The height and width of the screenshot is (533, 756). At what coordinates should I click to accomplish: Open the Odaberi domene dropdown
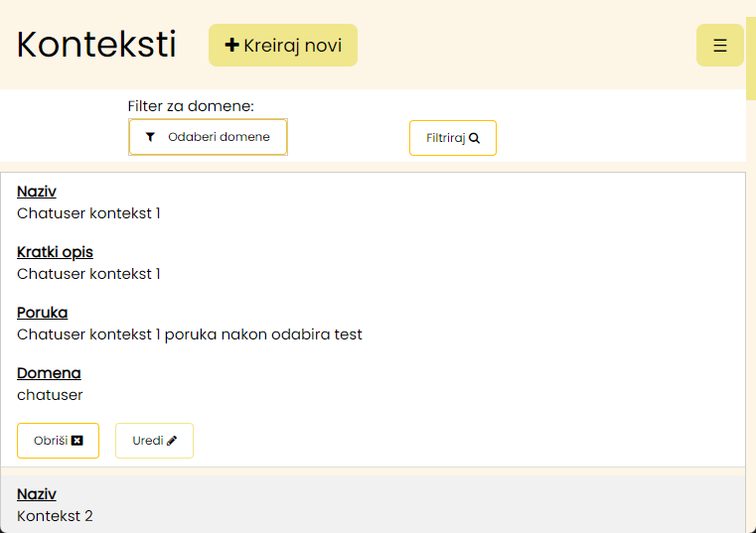pos(208,137)
